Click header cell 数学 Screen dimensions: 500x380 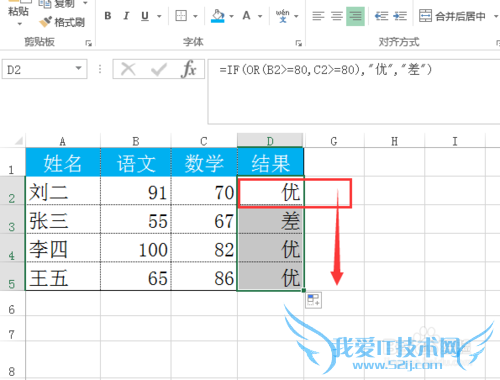point(204,162)
